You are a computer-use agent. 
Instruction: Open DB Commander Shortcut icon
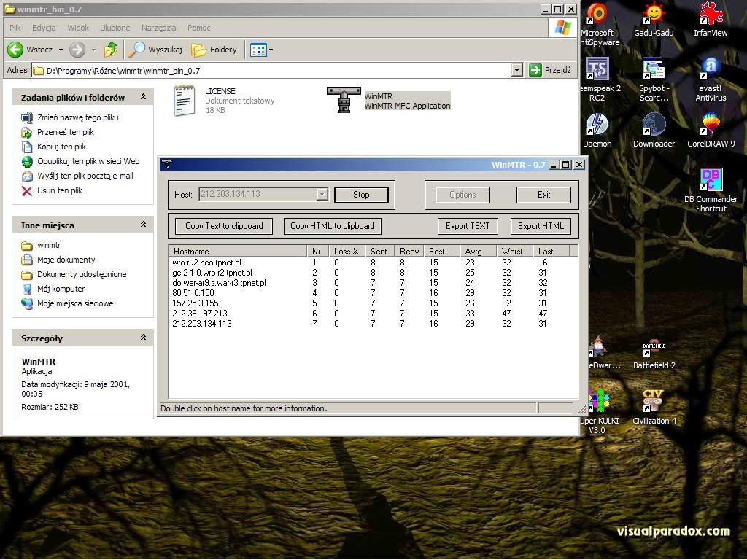point(711,180)
